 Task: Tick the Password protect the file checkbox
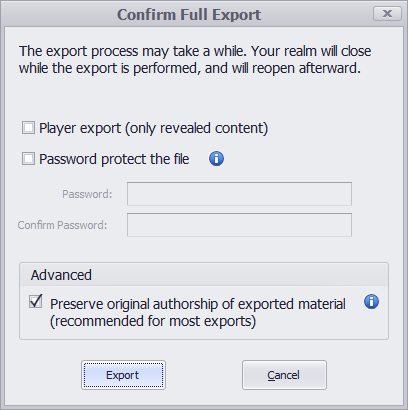click(28, 159)
